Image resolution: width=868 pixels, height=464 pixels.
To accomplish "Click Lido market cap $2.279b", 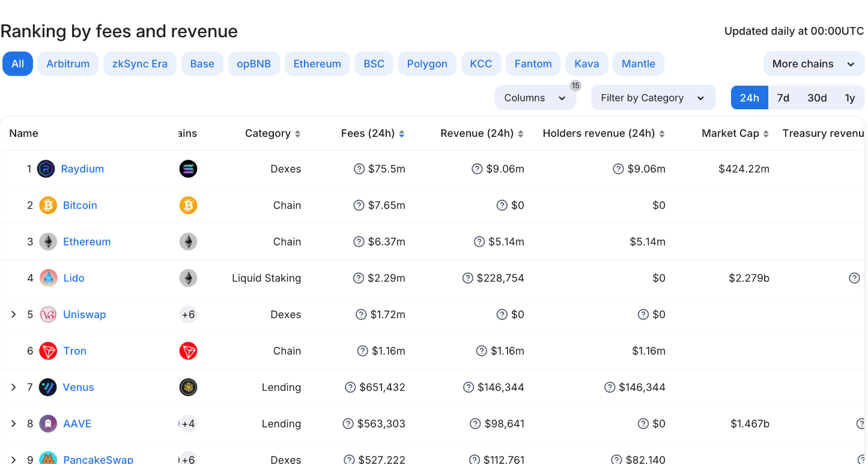I will [x=749, y=278].
